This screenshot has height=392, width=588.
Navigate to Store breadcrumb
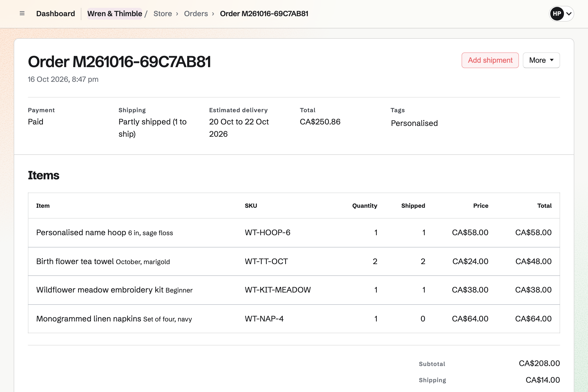[x=163, y=13]
